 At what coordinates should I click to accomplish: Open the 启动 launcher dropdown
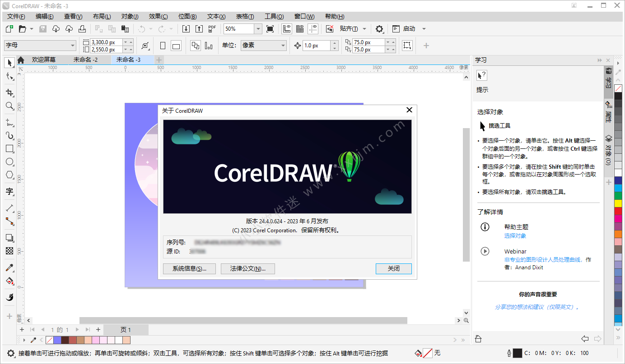424,29
